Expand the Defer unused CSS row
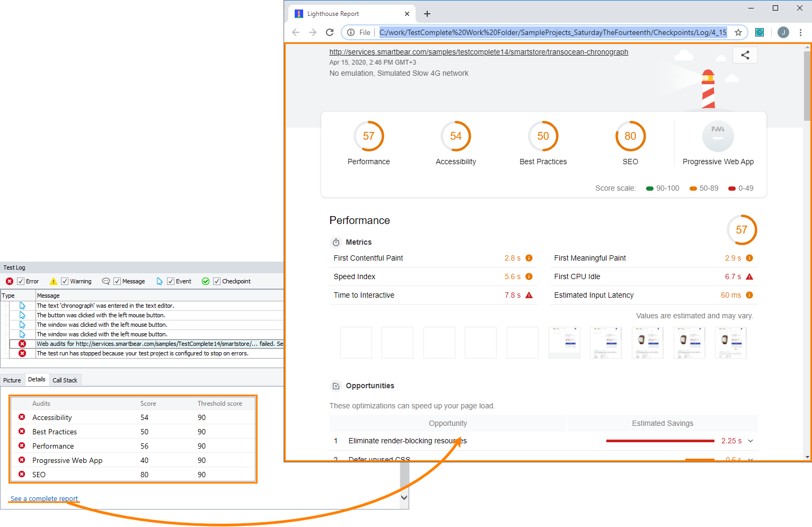 click(x=749, y=459)
